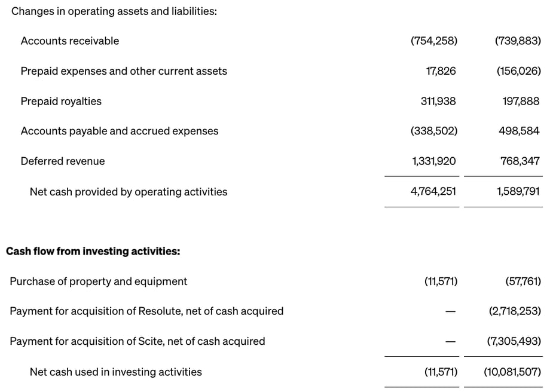Click the 4,764,251 operating cash total

tap(434, 192)
